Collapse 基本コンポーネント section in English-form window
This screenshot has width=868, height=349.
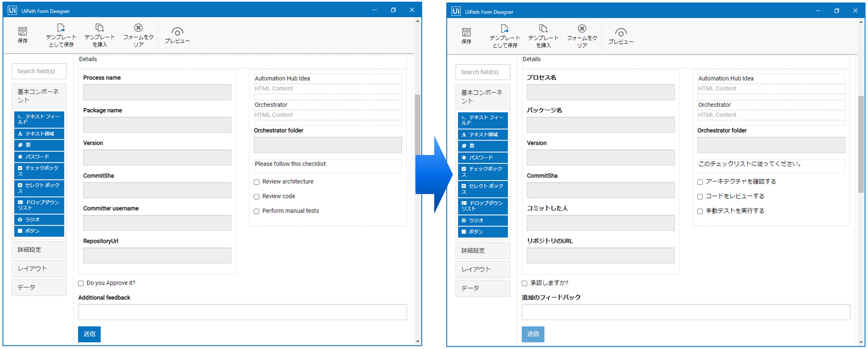(x=39, y=96)
